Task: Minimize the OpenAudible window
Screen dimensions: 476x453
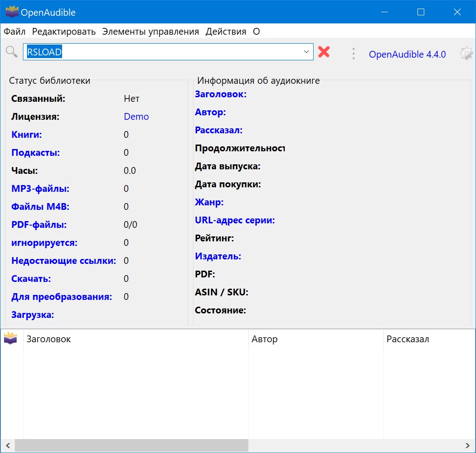Action: tap(384, 12)
